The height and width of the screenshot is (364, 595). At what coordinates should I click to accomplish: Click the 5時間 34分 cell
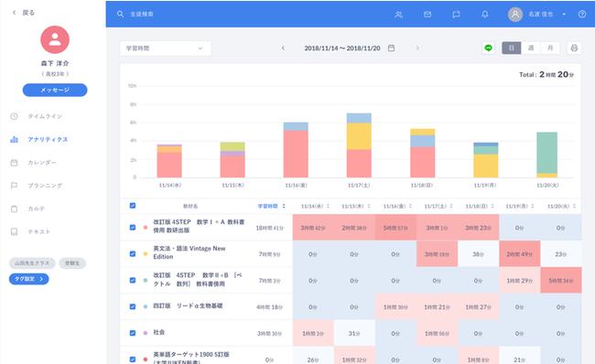pyautogui.click(x=561, y=280)
